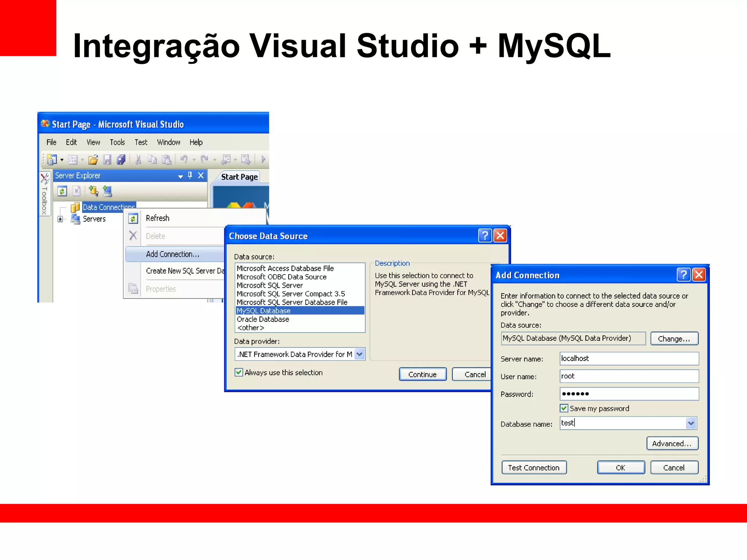Screen dimensions: 747x560
Task: Click the Save All toolbar icon
Action: pyautogui.click(x=121, y=159)
